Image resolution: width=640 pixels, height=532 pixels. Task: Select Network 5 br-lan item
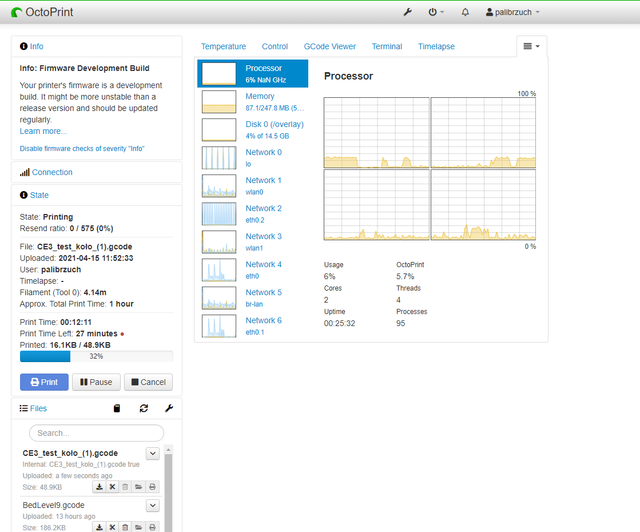pyautogui.click(x=253, y=298)
